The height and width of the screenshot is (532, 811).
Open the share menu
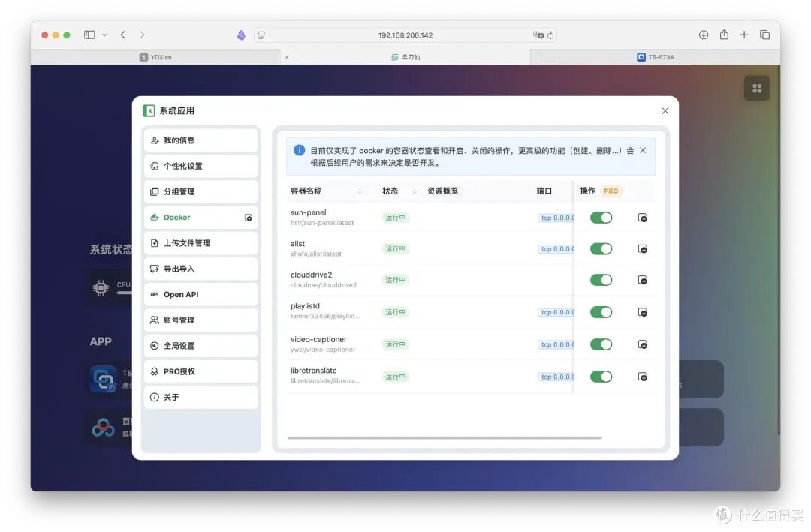pyautogui.click(x=724, y=34)
